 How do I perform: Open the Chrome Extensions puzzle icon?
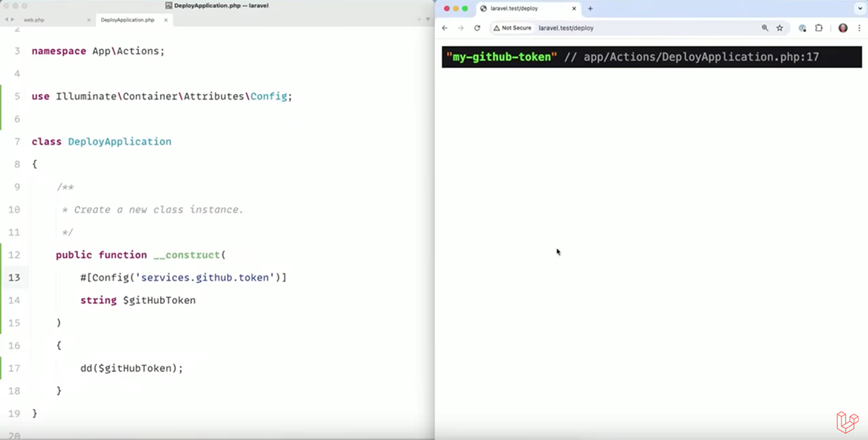point(819,28)
